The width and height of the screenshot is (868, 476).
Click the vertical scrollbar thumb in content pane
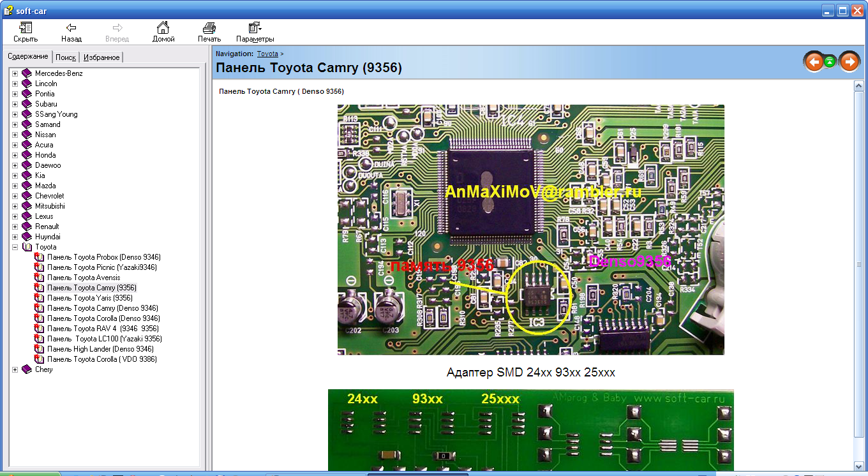point(859,264)
